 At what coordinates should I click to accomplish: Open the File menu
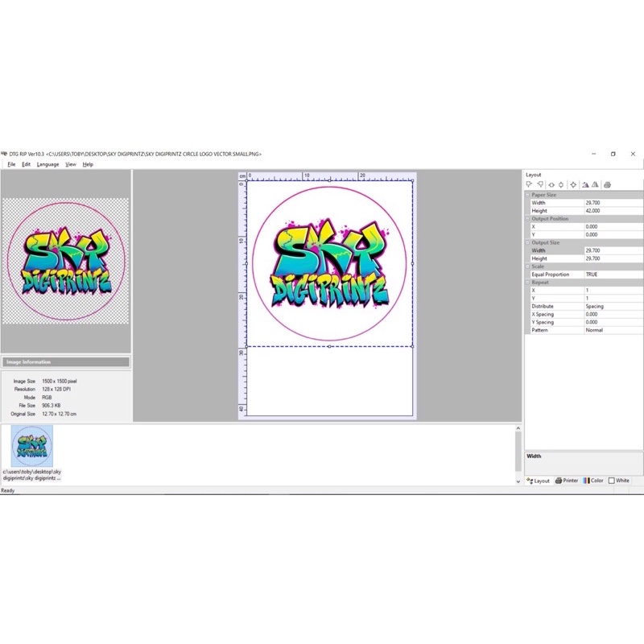[11, 164]
